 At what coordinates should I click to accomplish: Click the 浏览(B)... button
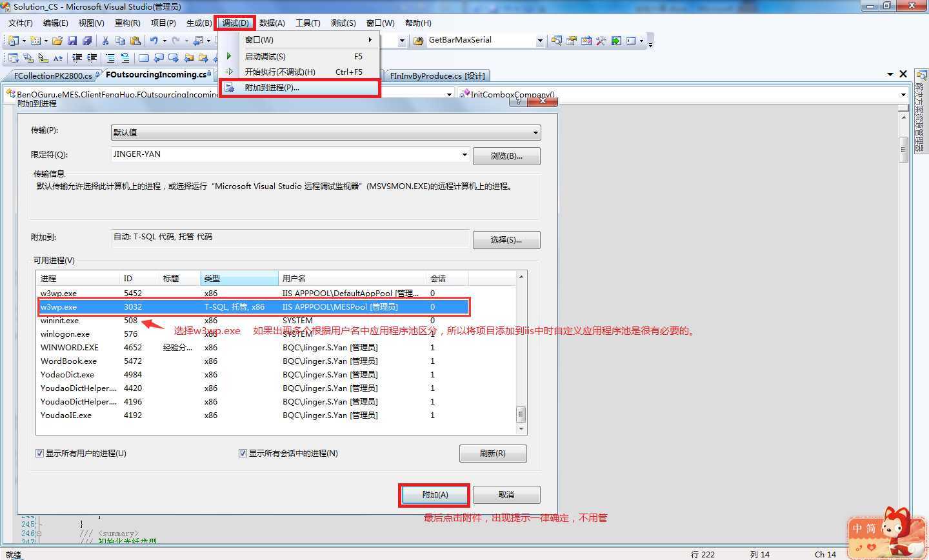pos(506,156)
